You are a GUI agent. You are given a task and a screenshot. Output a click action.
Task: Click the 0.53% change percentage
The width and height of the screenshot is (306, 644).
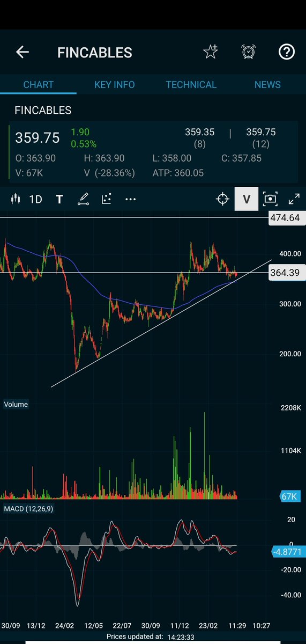pyautogui.click(x=84, y=144)
